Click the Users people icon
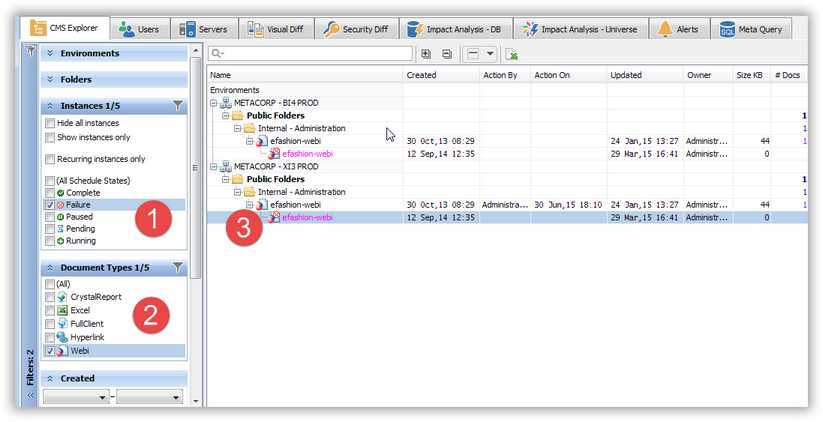823x422 pixels. [x=126, y=29]
